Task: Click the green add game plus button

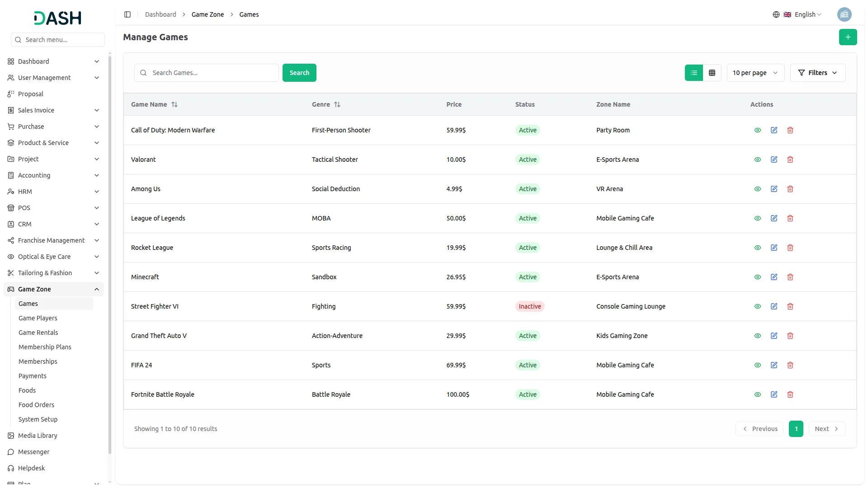Action: 848,37
